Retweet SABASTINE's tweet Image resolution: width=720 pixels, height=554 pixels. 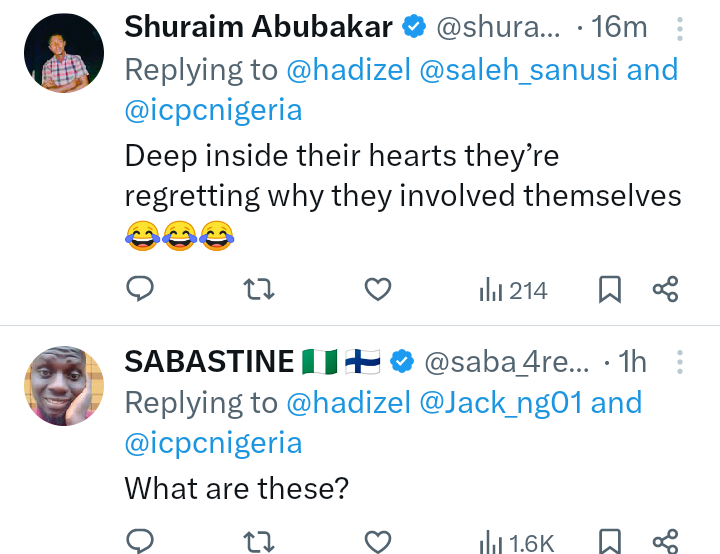pos(259,543)
